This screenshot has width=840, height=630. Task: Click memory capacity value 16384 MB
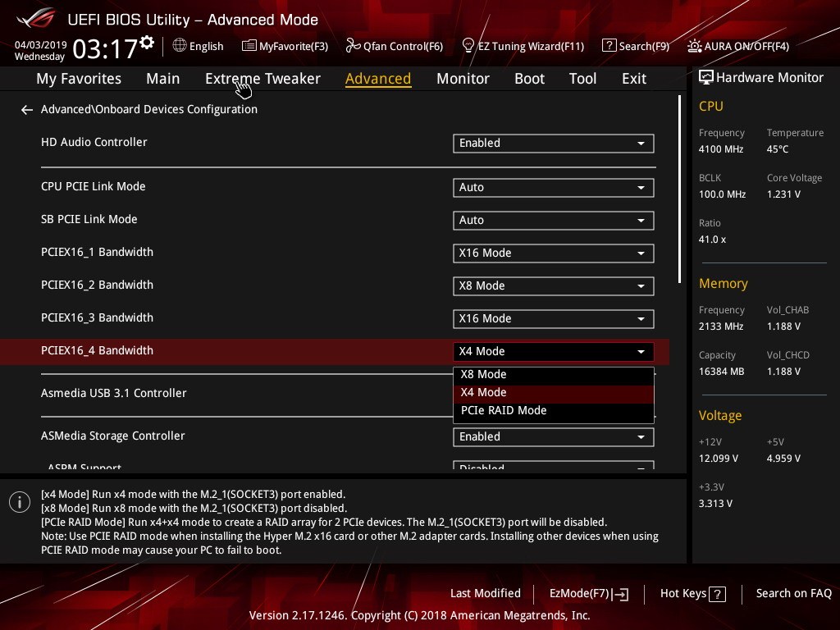coord(721,372)
